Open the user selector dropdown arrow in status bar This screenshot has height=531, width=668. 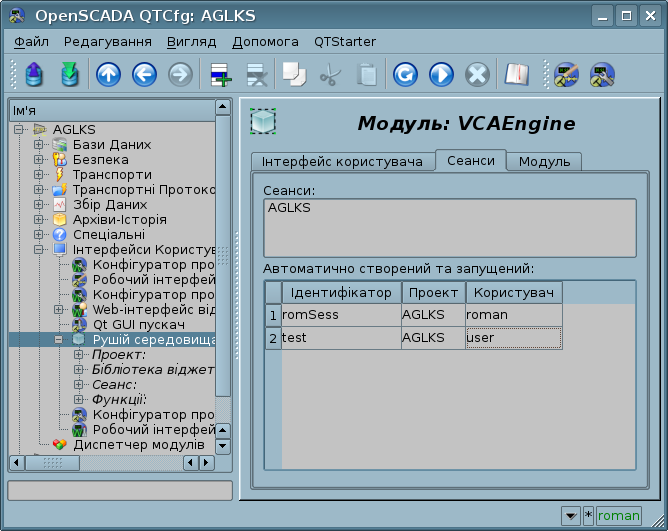(x=570, y=516)
